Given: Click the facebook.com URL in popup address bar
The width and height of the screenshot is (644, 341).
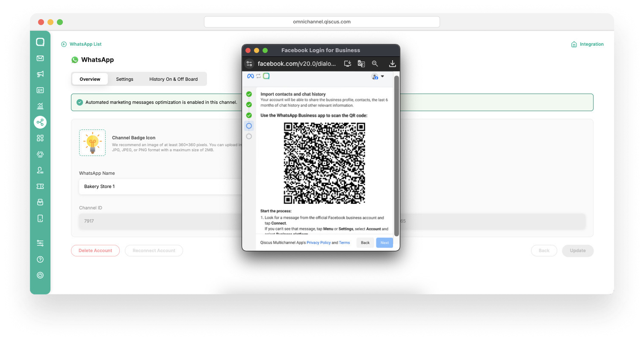Looking at the screenshot, I should (x=298, y=64).
